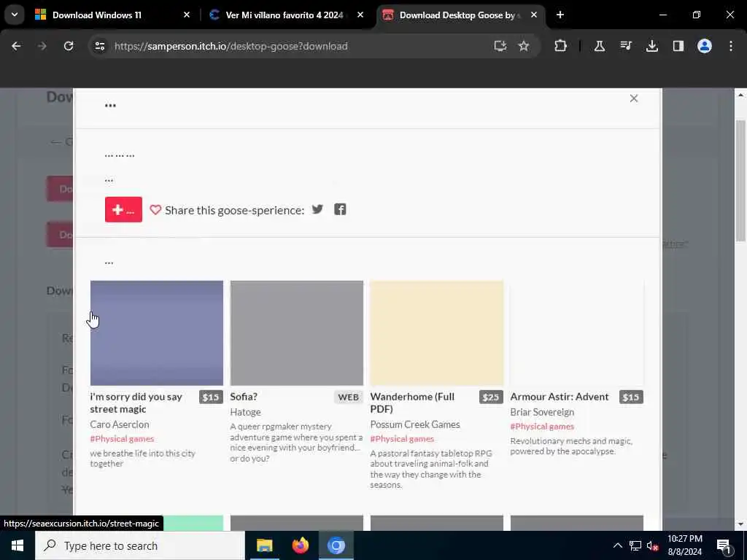Close the Ver Mi villano favorito tab
The height and width of the screenshot is (560, 747).
point(360,15)
